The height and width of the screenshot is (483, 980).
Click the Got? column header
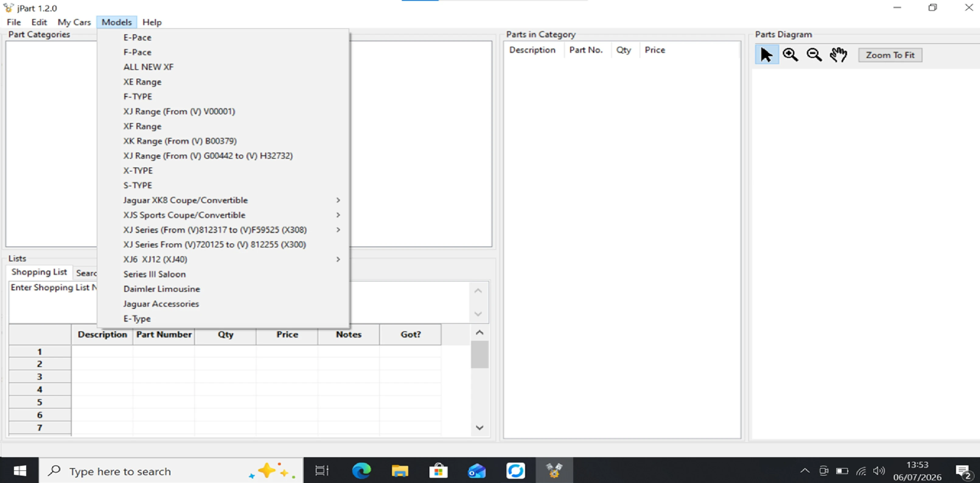point(410,334)
